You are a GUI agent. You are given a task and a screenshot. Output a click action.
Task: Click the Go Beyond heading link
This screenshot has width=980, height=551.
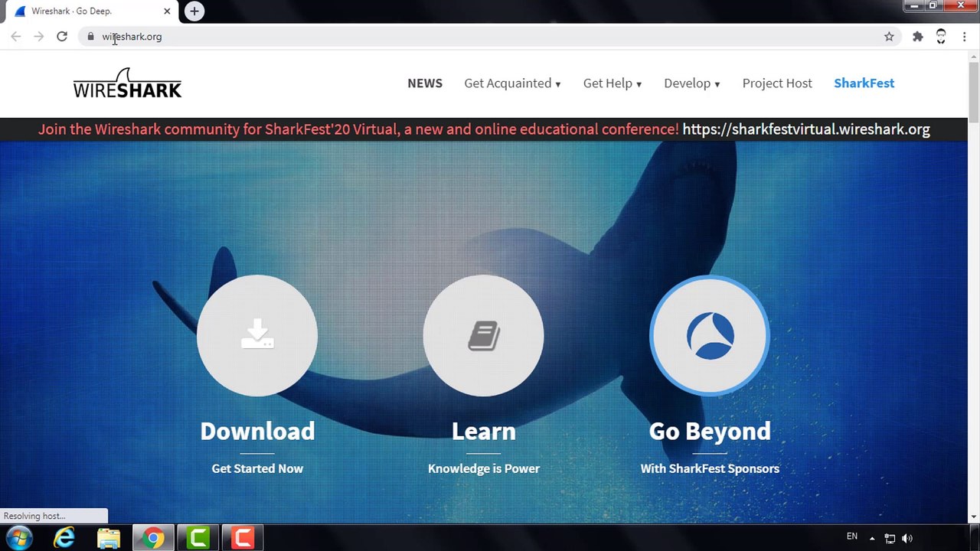click(710, 431)
